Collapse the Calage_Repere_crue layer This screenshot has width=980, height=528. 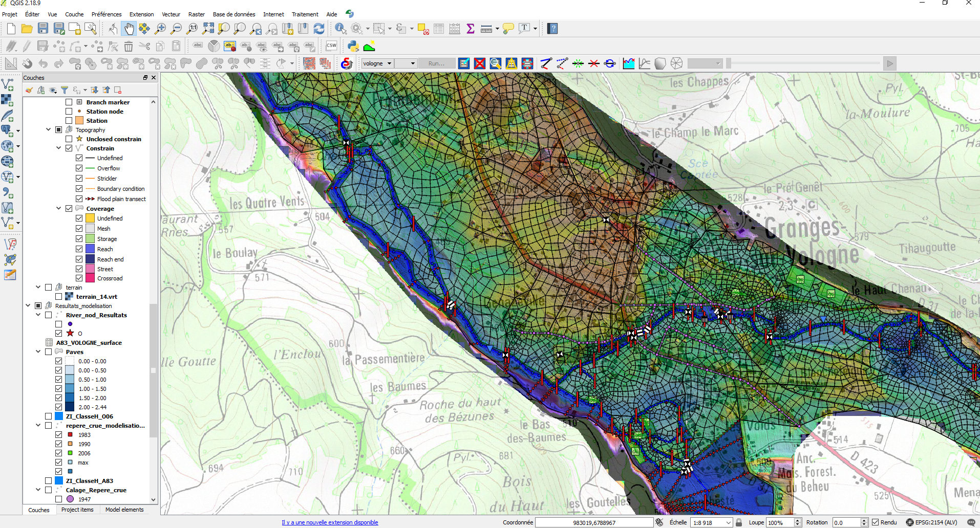(38, 490)
